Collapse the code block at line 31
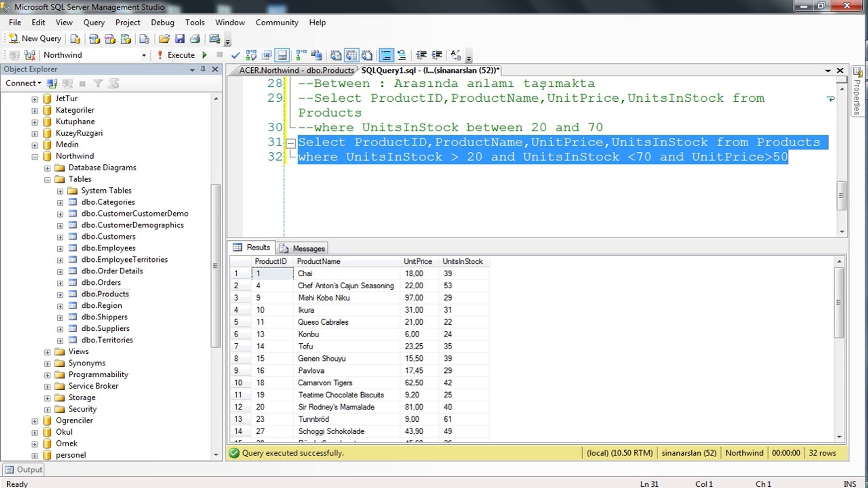 291,143
